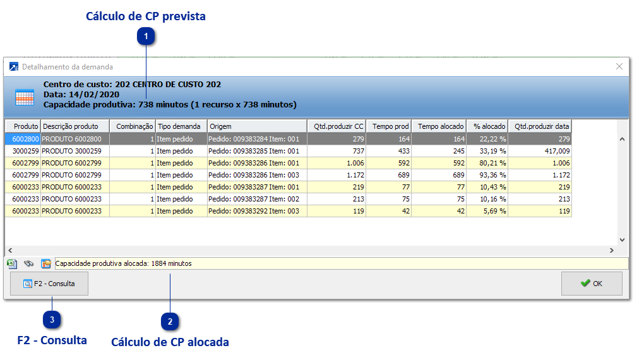644x360 pixels.
Task: Click the Capacidade produtiva alocada status field
Action: coord(342,263)
